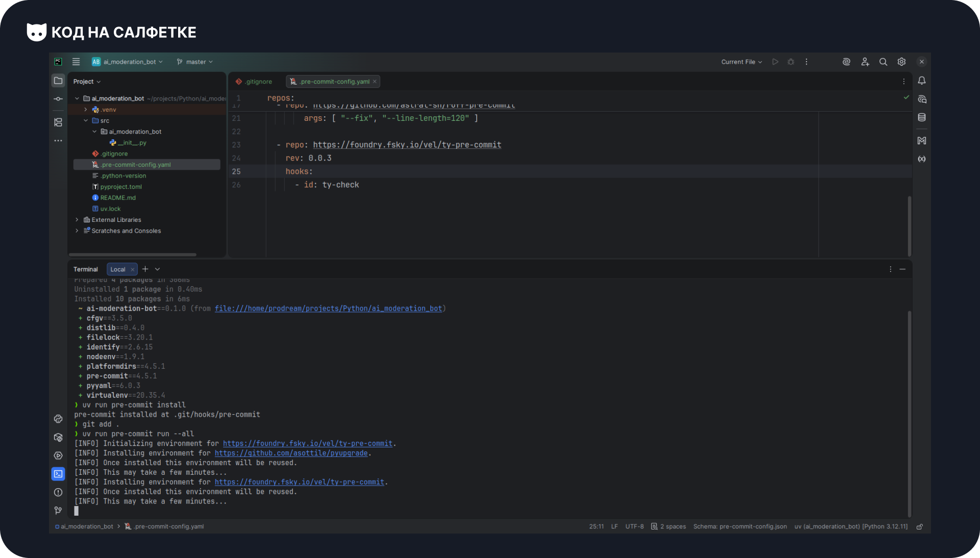Open the Database tool window icon
Screen dimensions: 980x558
[x=922, y=118]
